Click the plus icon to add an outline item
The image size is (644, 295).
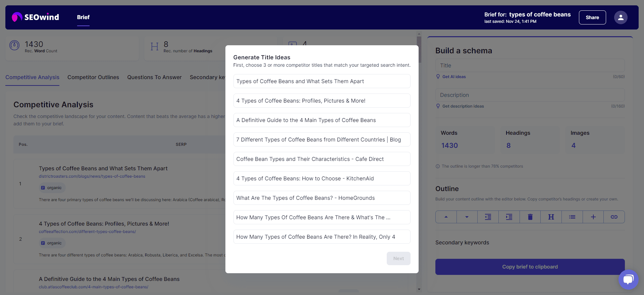point(593,217)
